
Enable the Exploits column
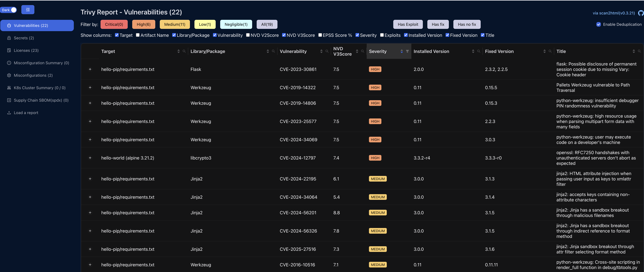(382, 35)
